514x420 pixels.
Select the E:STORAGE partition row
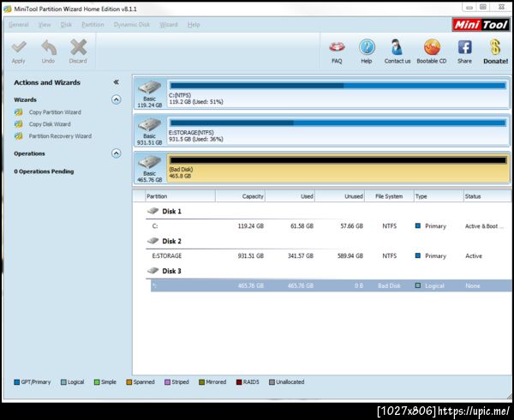click(331, 255)
